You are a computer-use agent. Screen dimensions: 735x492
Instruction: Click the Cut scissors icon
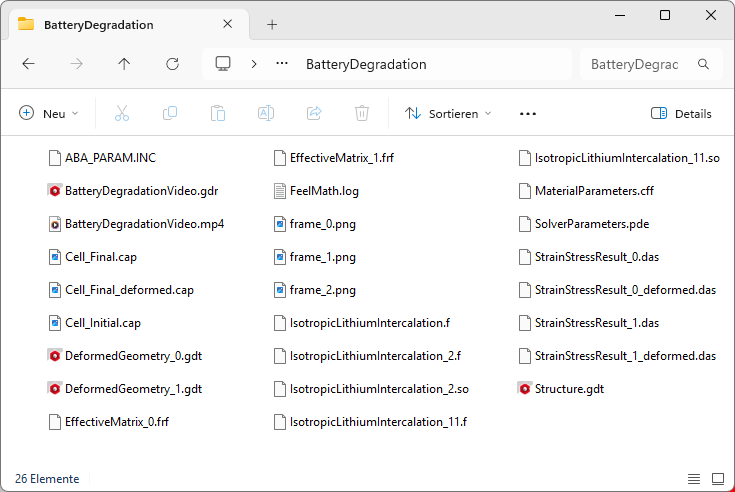coord(122,113)
